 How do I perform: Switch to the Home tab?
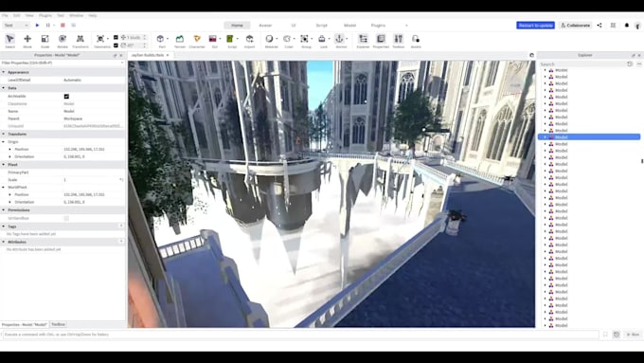tap(237, 26)
